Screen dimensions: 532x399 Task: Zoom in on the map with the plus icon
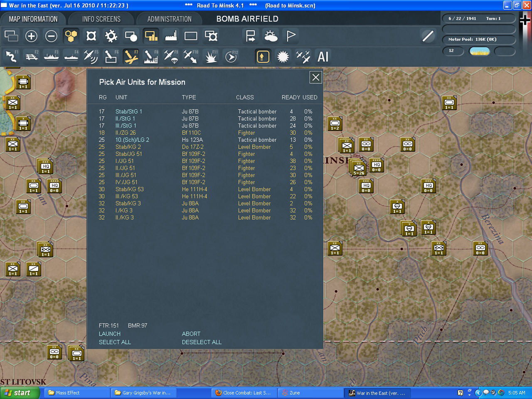pyautogui.click(x=31, y=36)
